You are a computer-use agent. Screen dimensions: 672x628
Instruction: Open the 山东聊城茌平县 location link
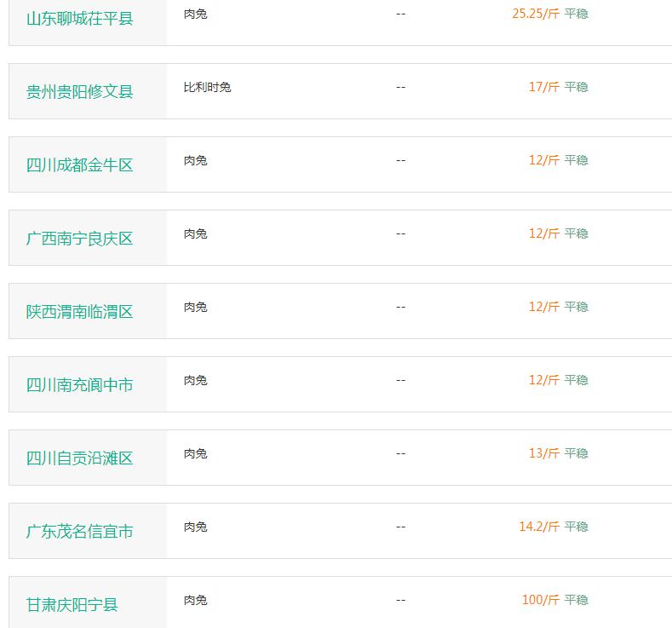[x=80, y=19]
